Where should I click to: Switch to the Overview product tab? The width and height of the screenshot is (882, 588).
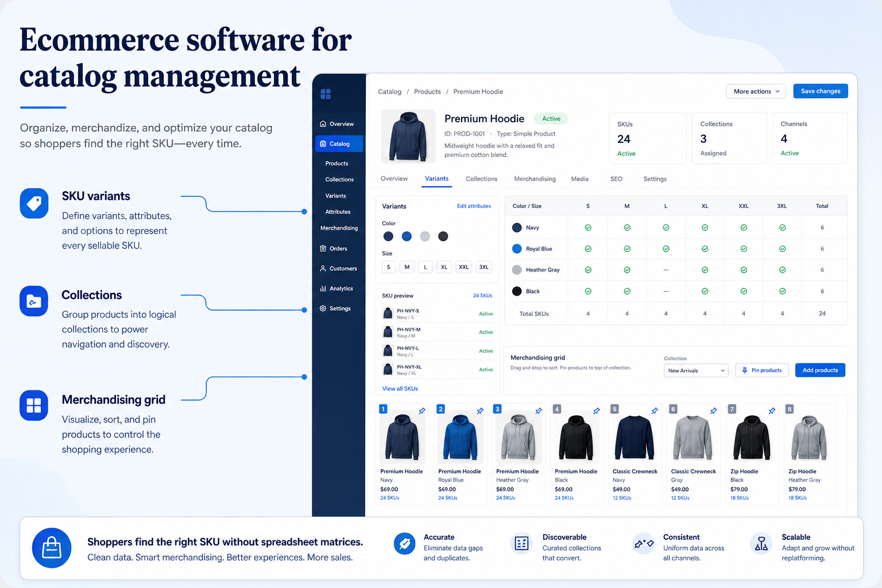click(x=394, y=179)
